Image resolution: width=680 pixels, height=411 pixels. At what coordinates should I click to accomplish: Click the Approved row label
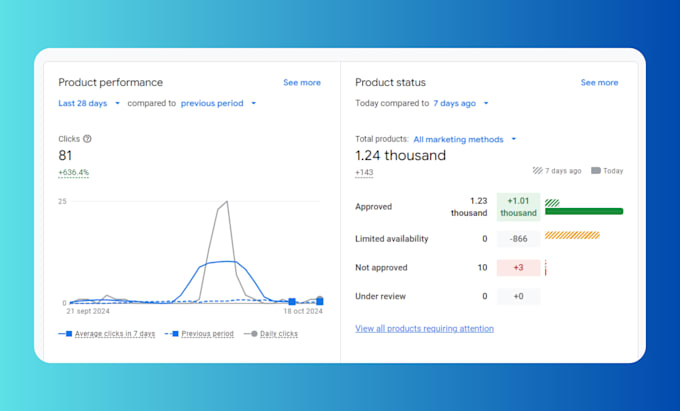[373, 207]
